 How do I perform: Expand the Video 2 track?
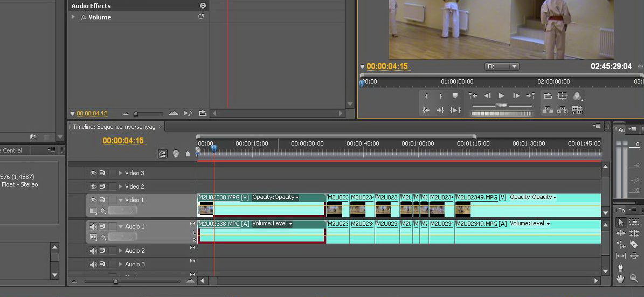121,187
